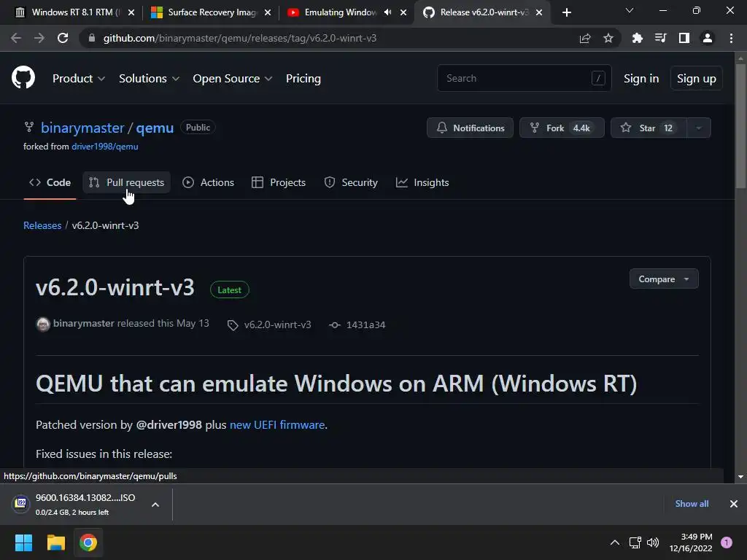
Task: Click the page vertical scrollbar thumb
Action: pyautogui.click(x=740, y=125)
